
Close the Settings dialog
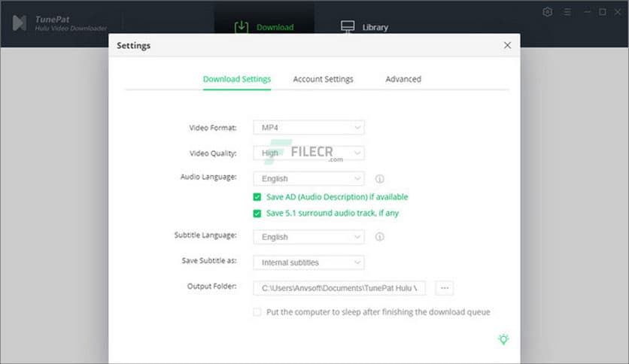[507, 45]
